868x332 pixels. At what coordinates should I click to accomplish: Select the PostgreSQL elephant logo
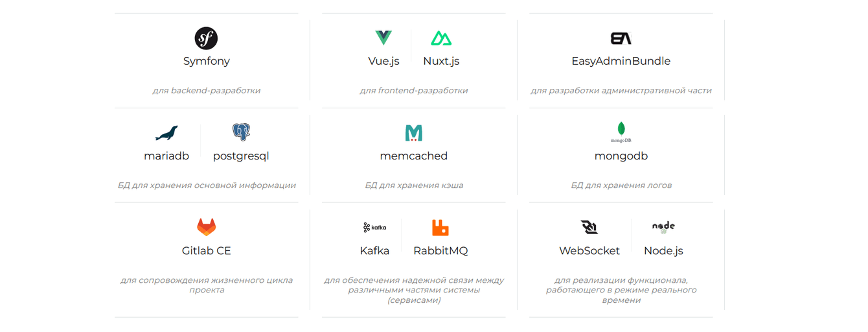241,133
